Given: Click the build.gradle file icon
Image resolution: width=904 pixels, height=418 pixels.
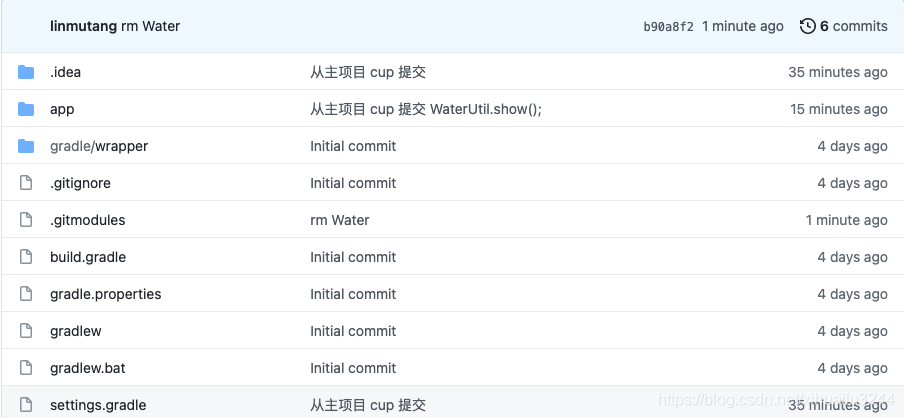Looking at the screenshot, I should [26, 257].
